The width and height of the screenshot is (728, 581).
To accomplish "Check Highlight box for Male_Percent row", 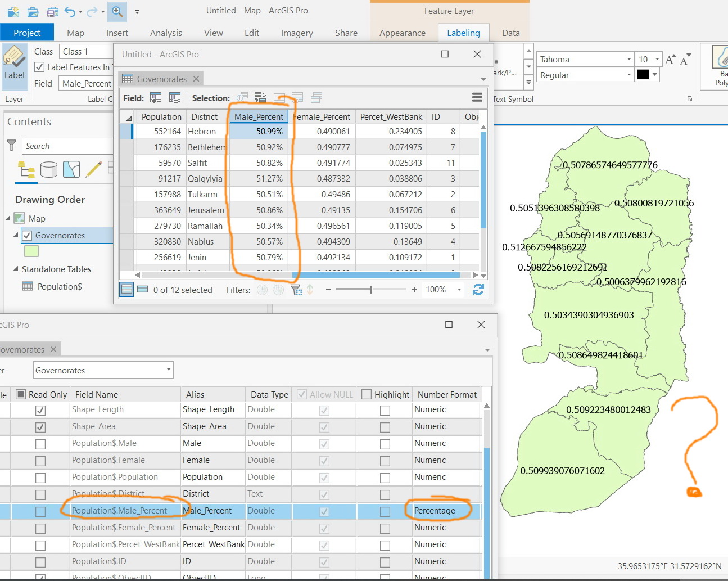I will (385, 511).
